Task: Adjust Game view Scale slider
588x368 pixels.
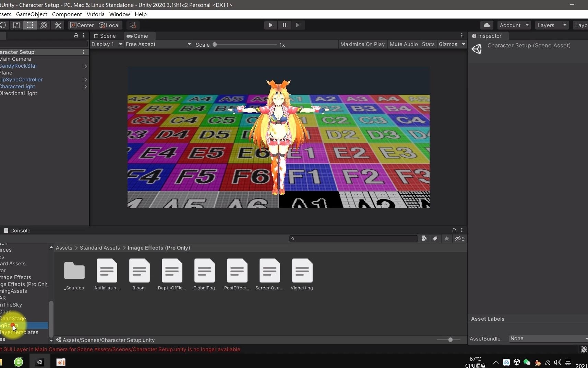Action: point(245,44)
